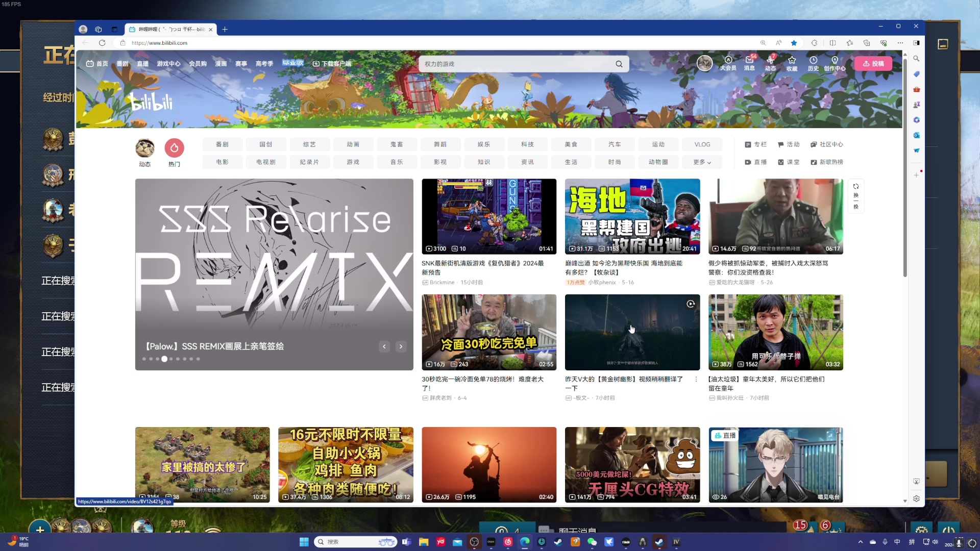Open 冷面30秒吃完免单 video thumbnail
The image size is (980, 551).
pyautogui.click(x=489, y=332)
